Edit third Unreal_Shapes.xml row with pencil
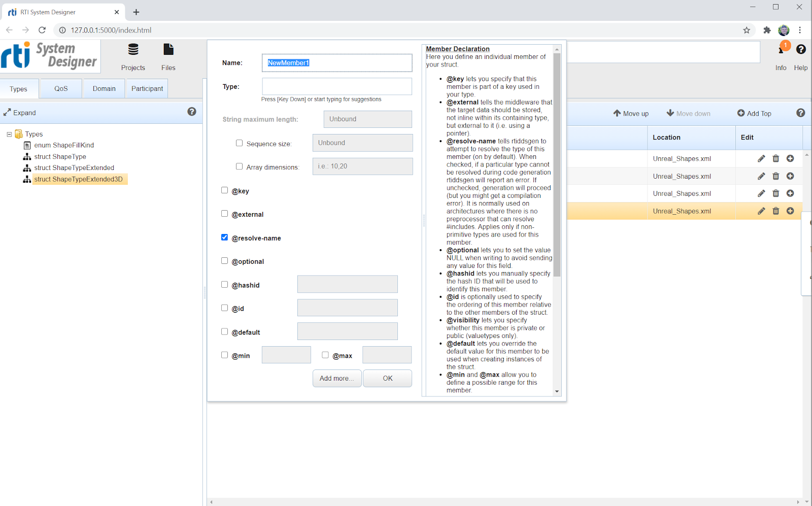812x506 pixels. pyautogui.click(x=761, y=193)
